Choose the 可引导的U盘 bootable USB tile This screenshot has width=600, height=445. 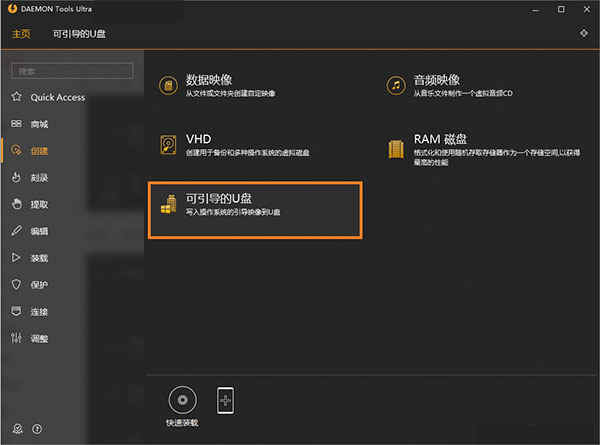tap(255, 210)
